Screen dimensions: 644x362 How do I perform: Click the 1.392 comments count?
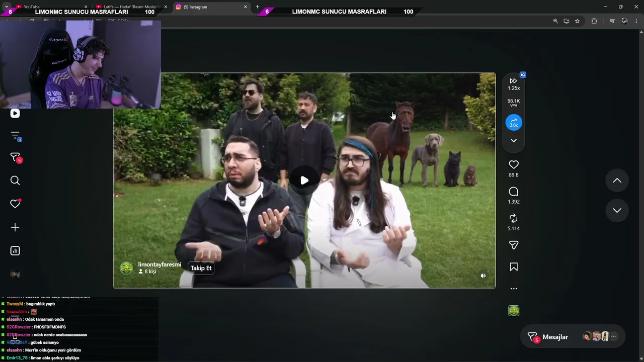pos(514,202)
